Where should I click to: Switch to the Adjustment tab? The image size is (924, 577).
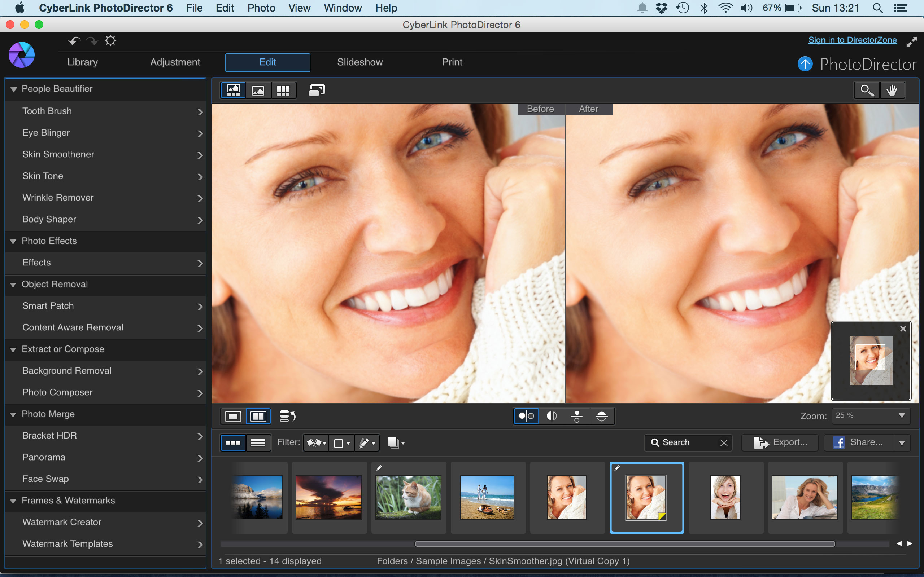[x=175, y=62]
